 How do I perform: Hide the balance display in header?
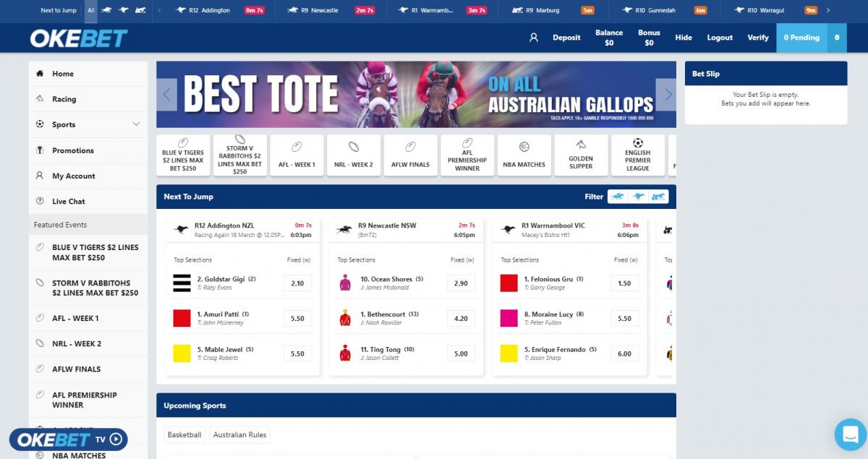pos(684,38)
